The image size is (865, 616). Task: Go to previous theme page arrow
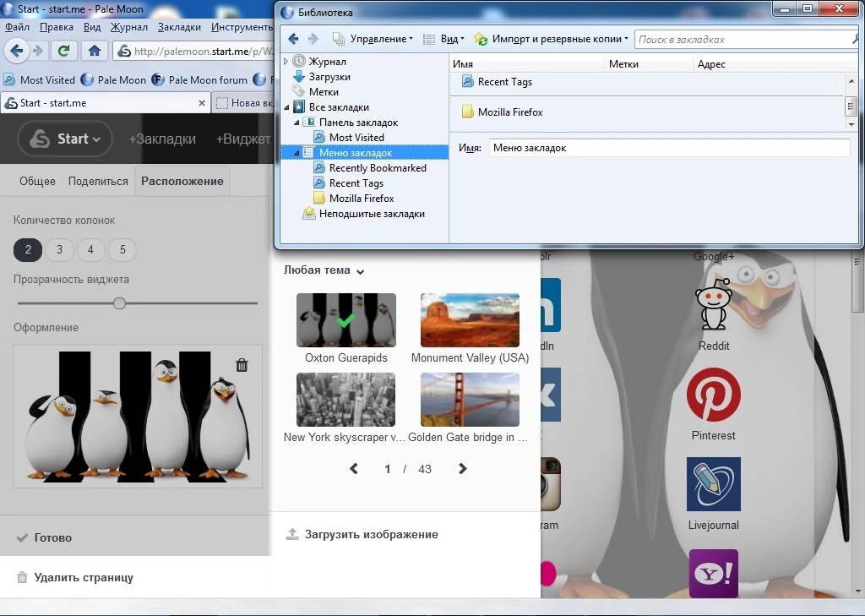coord(354,469)
